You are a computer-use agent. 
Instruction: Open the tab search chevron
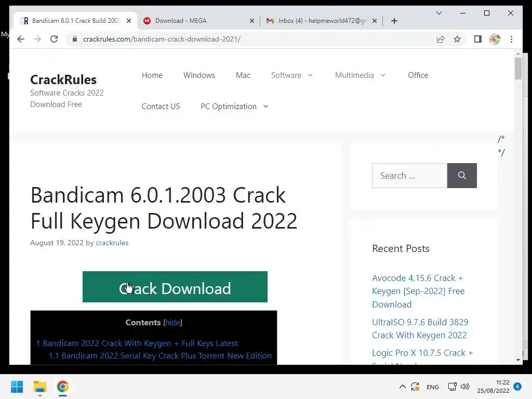[x=438, y=13]
